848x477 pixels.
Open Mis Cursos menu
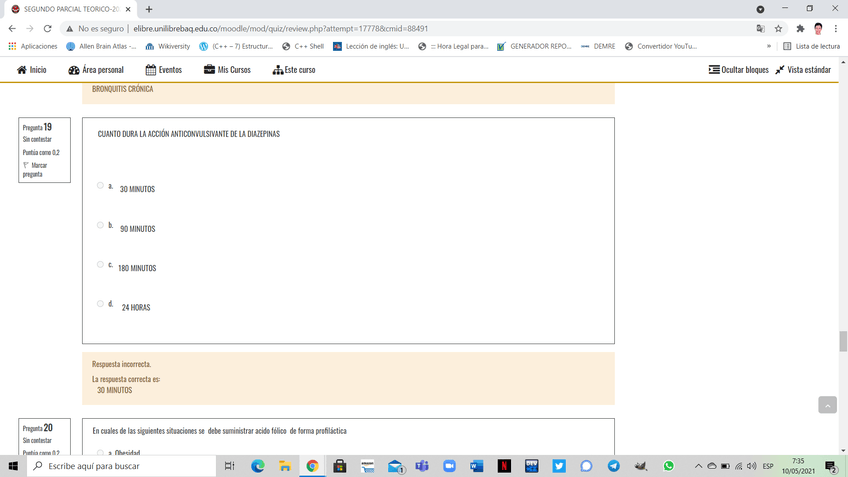point(227,70)
